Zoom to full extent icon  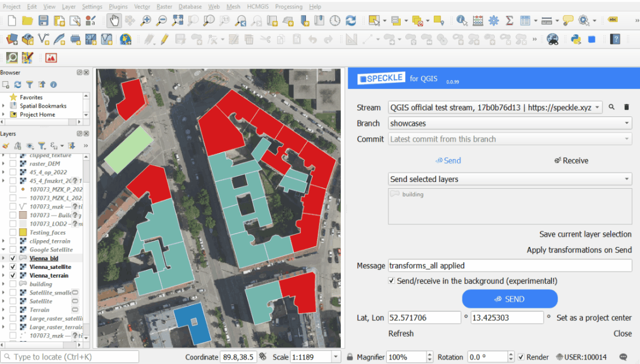point(178,20)
